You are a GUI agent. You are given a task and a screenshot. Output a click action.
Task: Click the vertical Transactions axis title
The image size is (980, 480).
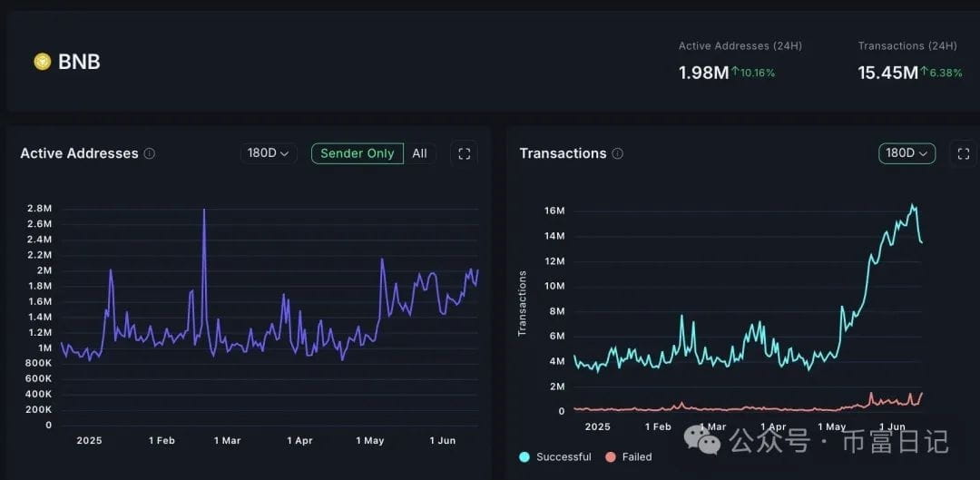tap(523, 303)
